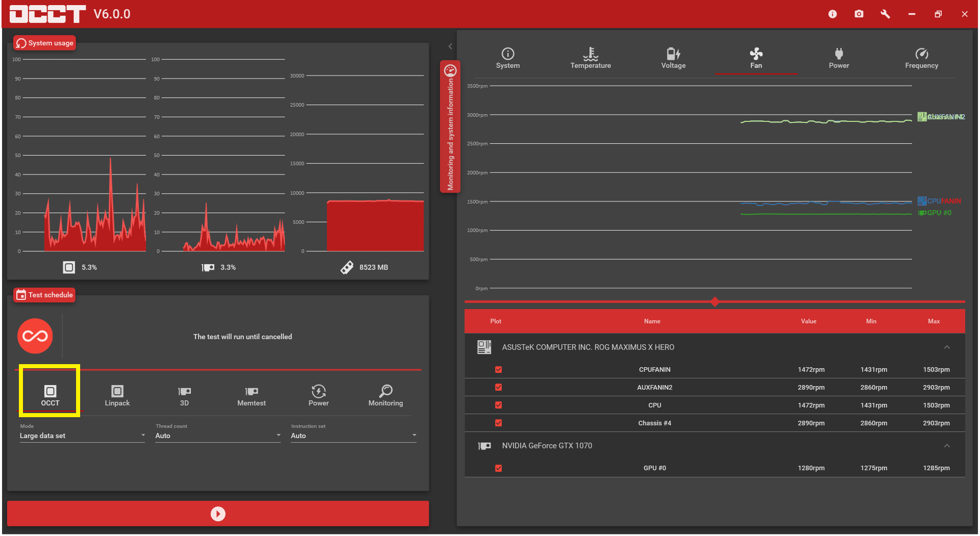Click the text 'The test will run until cancelled'
This screenshot has width=980, height=536.
(242, 337)
